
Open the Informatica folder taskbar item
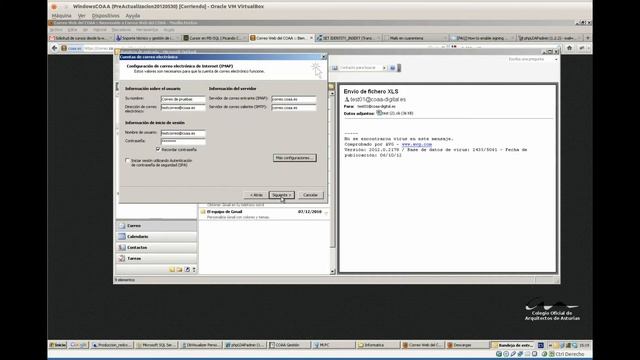pyautogui.click(x=378, y=345)
